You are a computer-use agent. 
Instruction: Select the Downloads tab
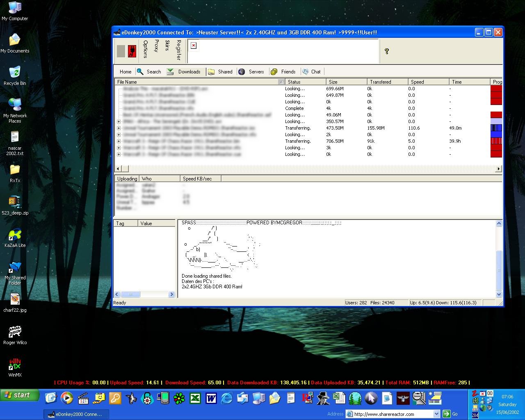(184, 72)
